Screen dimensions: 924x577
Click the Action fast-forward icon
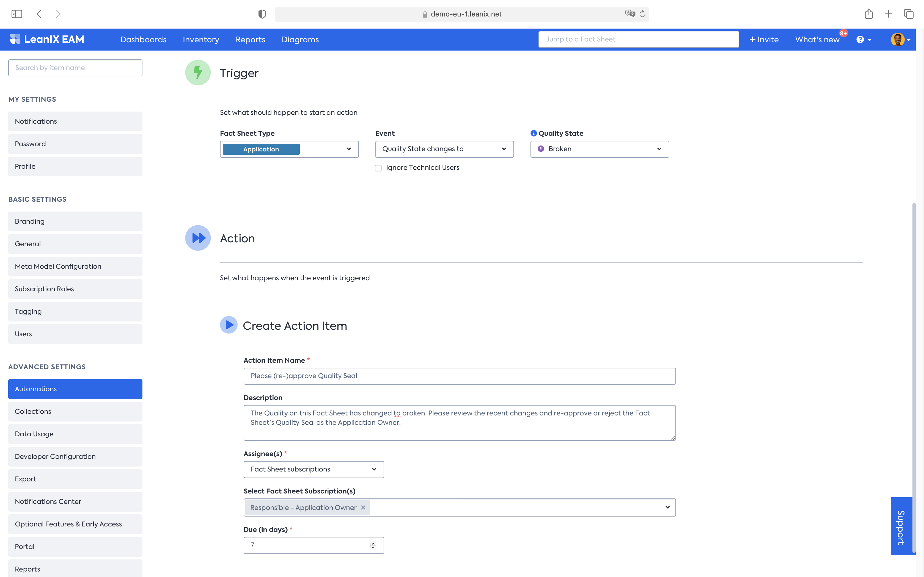[x=198, y=237]
